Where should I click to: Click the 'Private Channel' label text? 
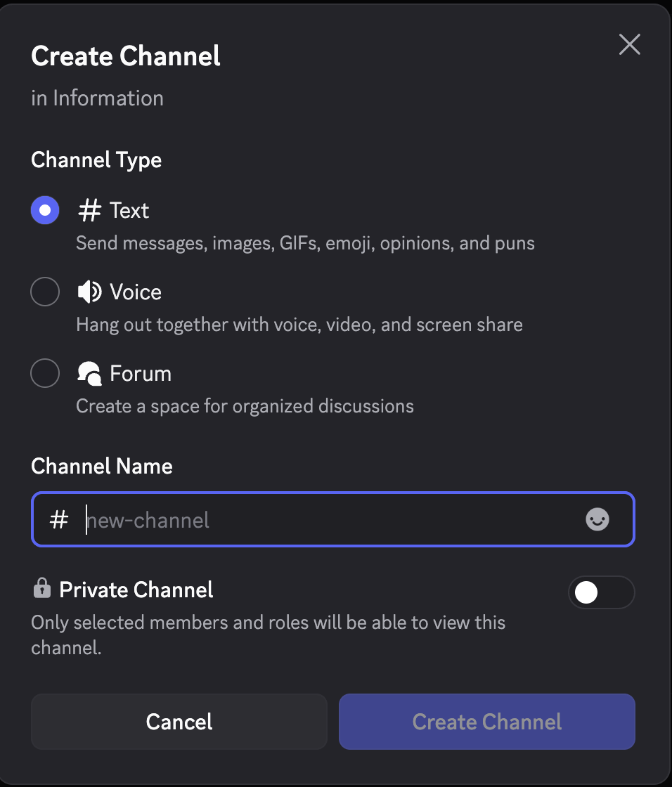(x=136, y=589)
